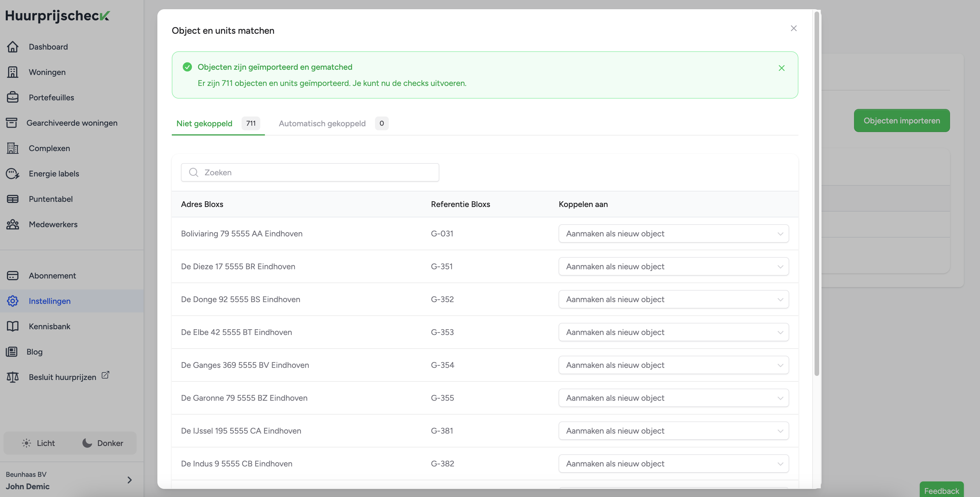This screenshot has height=497, width=980.
Task: Click the Dashboard house icon
Action: [x=13, y=47]
